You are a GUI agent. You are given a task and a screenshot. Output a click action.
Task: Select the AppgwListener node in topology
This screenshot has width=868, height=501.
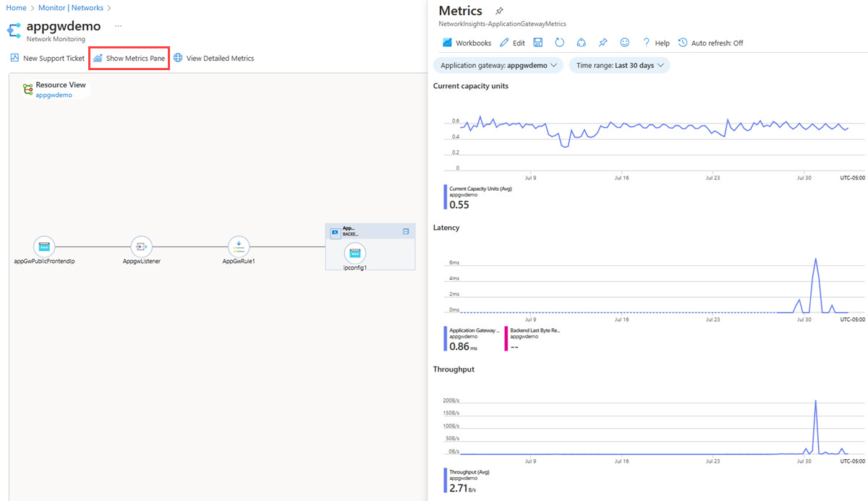(142, 246)
